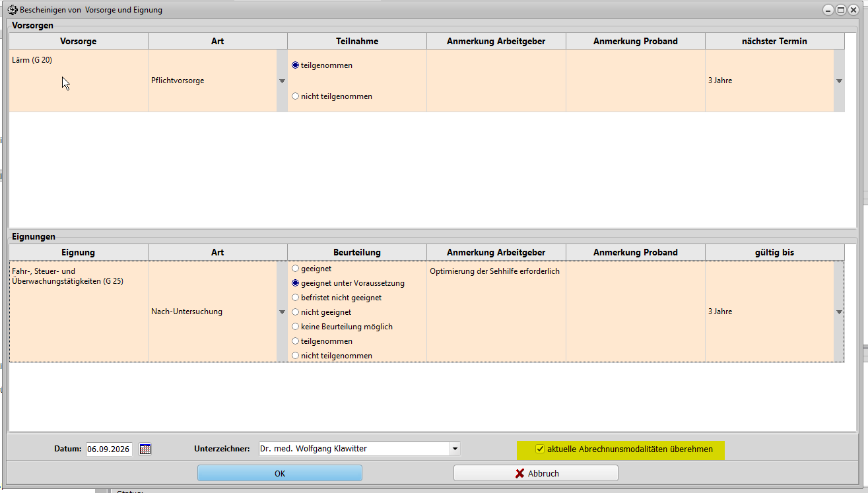Open the Nach-Untersuchung Art dropdown
Screen dimensions: 868x493
(282, 312)
